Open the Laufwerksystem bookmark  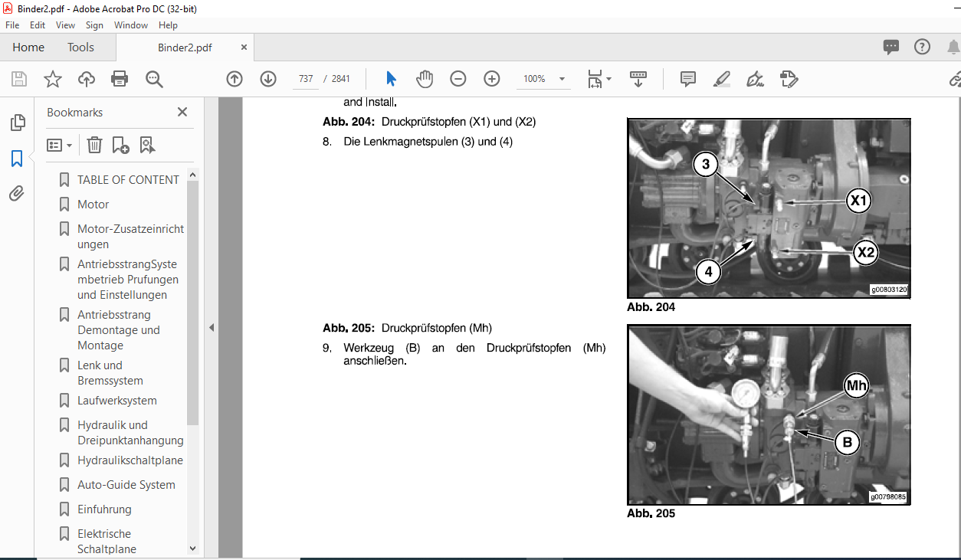tap(117, 401)
